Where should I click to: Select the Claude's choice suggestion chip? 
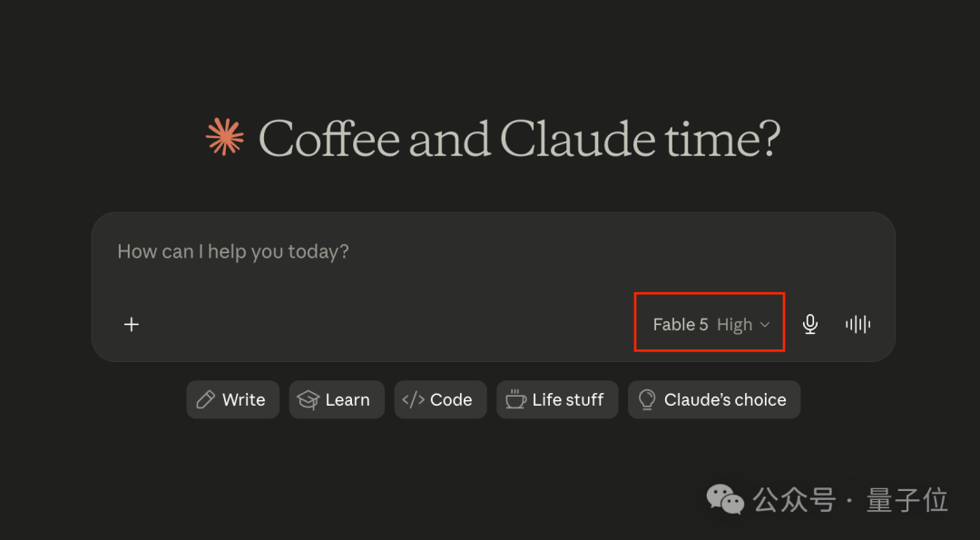pos(714,399)
